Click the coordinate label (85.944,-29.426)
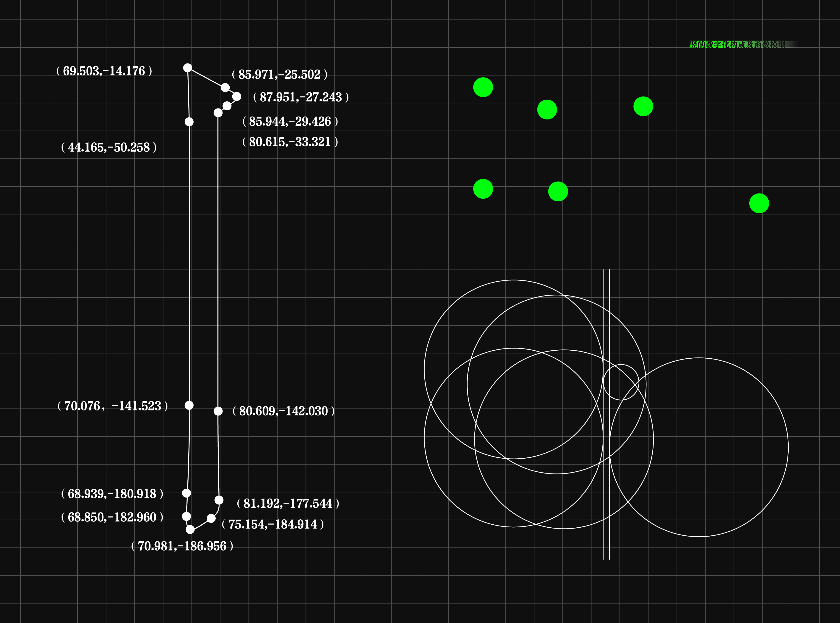This screenshot has width=840, height=623. pyautogui.click(x=290, y=121)
